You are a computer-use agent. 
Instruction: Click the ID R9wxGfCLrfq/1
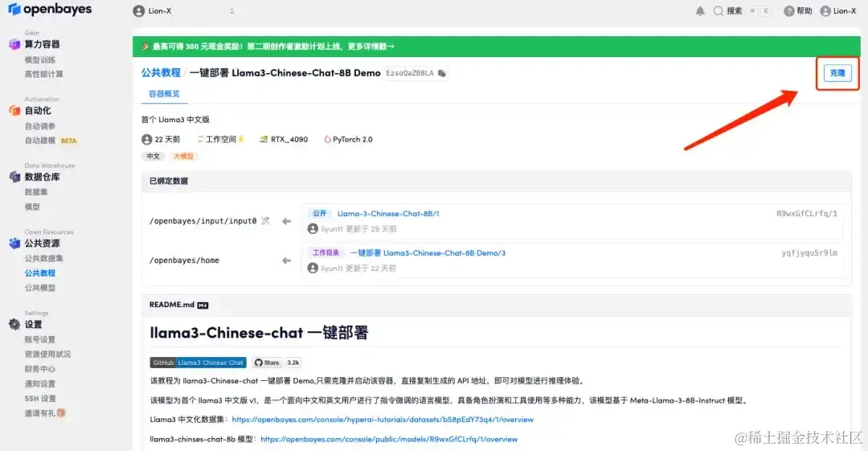pyautogui.click(x=807, y=213)
